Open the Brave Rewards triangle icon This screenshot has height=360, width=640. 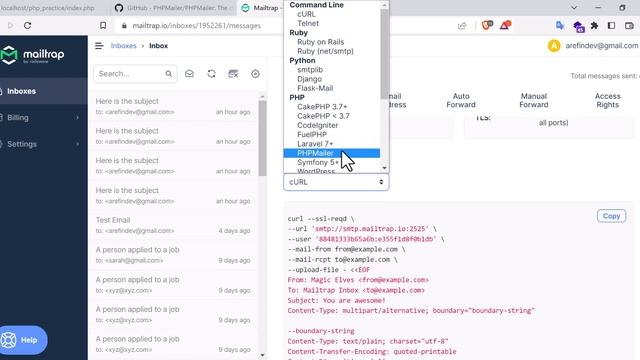coord(505,25)
